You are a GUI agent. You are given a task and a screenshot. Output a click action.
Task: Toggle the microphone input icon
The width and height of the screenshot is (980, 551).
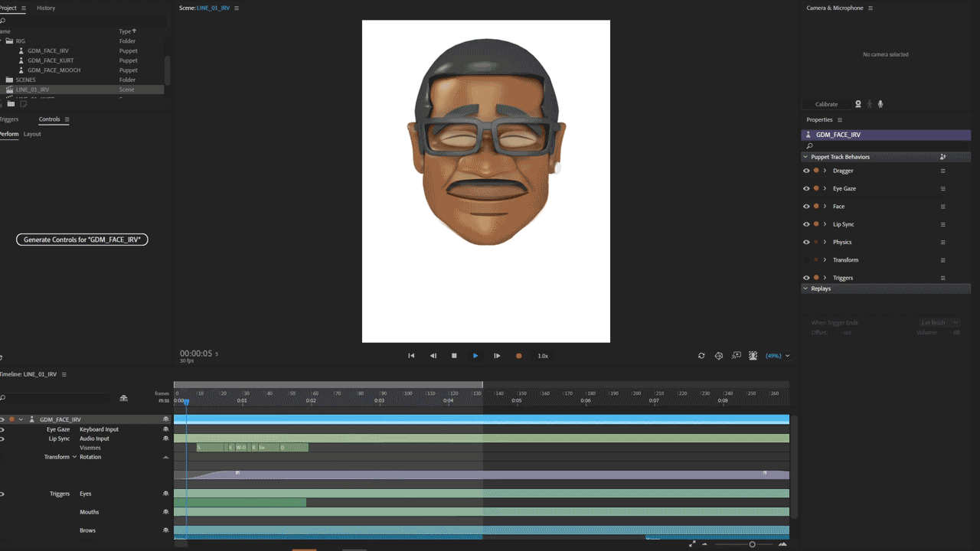[x=880, y=104]
